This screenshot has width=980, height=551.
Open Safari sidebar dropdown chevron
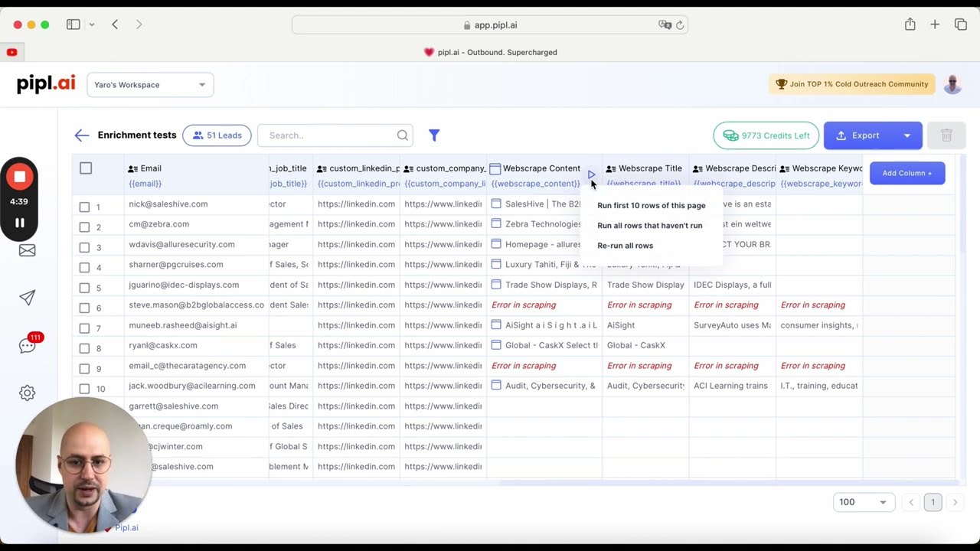pos(92,24)
